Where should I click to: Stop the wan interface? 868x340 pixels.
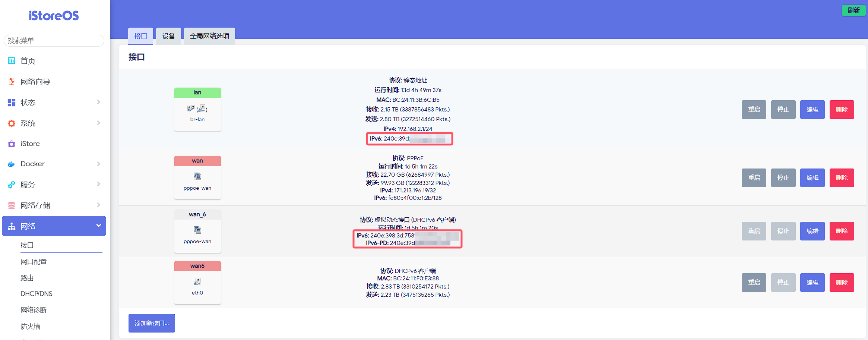click(x=783, y=178)
